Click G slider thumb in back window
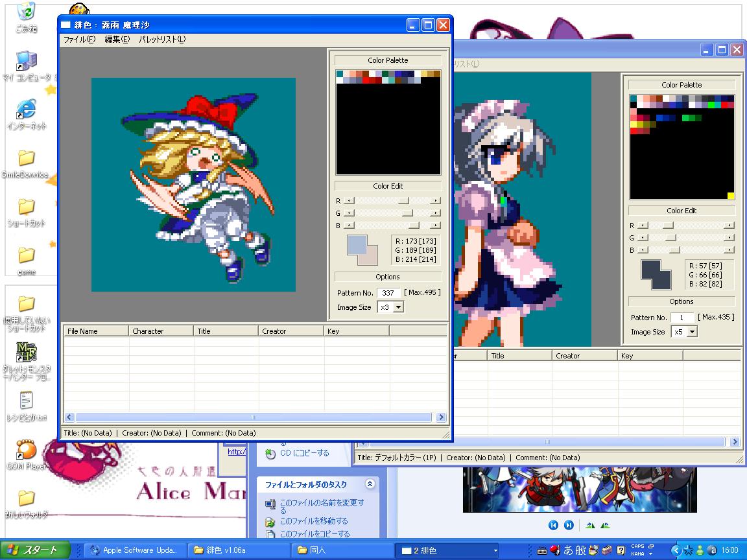The height and width of the screenshot is (560, 747). click(x=670, y=238)
